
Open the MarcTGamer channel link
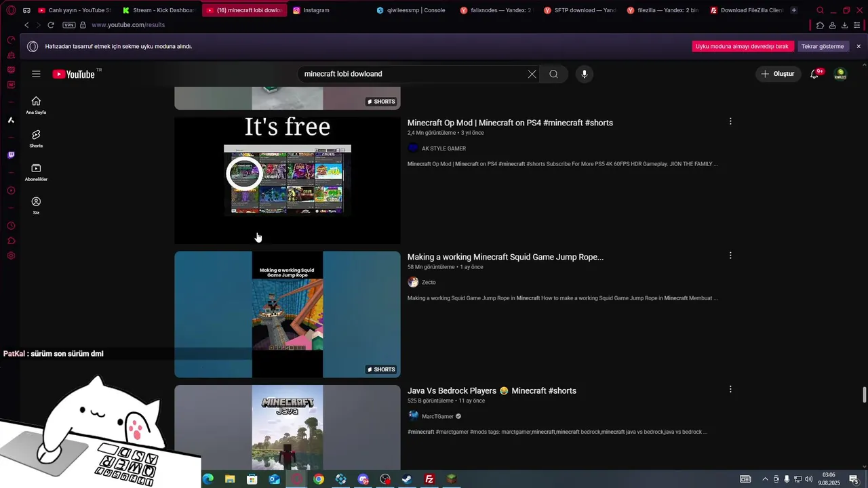(437, 416)
